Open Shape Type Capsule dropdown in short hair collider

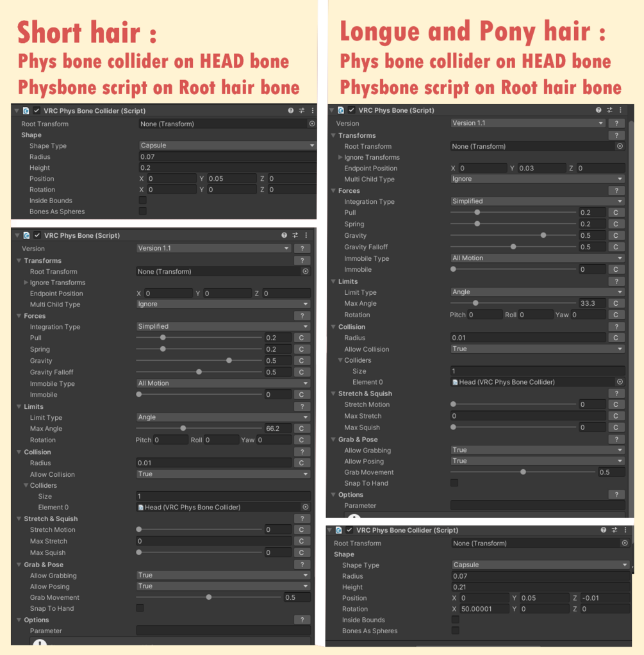point(227,145)
